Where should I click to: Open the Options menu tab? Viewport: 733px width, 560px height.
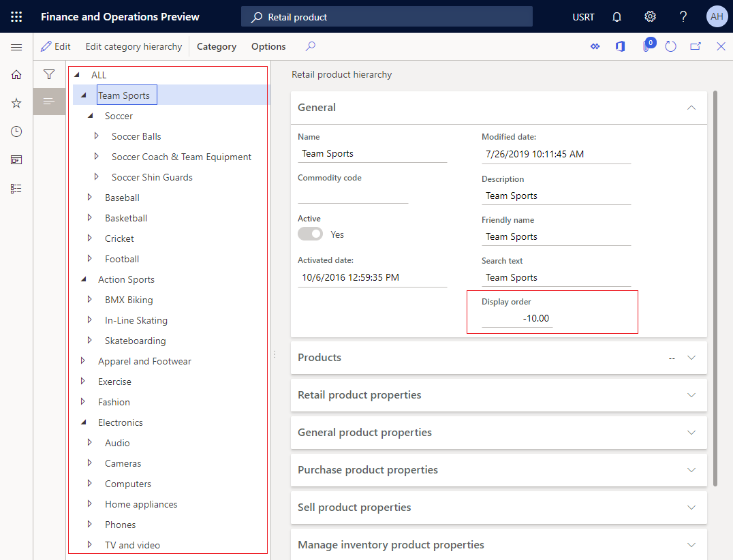(x=268, y=46)
